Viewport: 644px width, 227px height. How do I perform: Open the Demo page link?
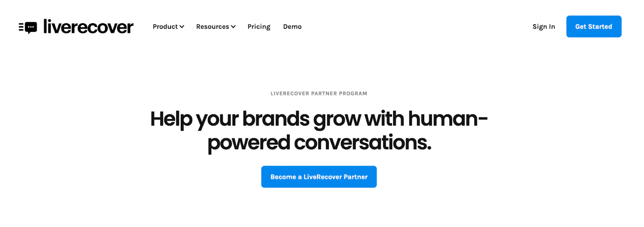point(292,27)
